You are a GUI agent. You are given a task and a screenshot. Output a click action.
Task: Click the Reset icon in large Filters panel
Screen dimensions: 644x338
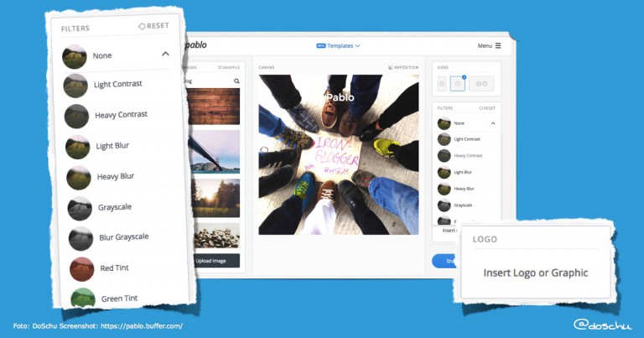(x=142, y=26)
